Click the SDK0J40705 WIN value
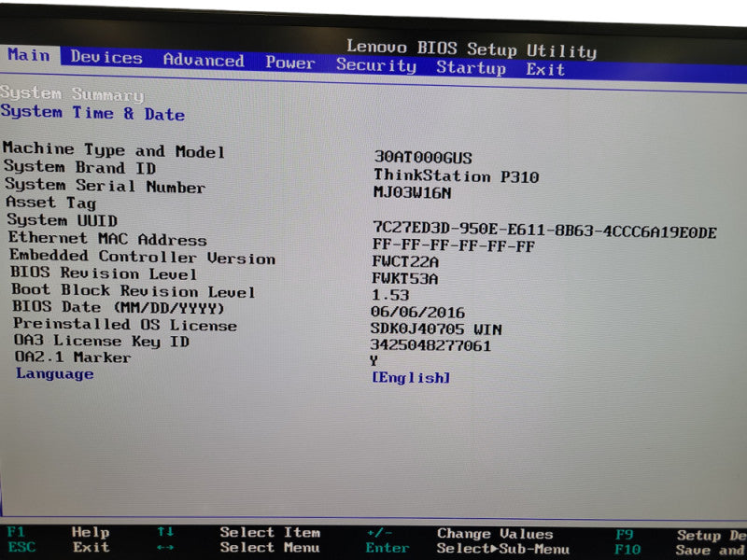This screenshot has height=560, width=747. point(436,329)
